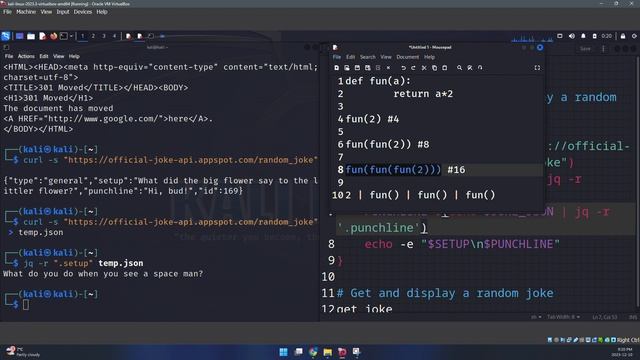
Task: Open notifications bell in Kali panel
Action: pyautogui.click(x=583, y=36)
